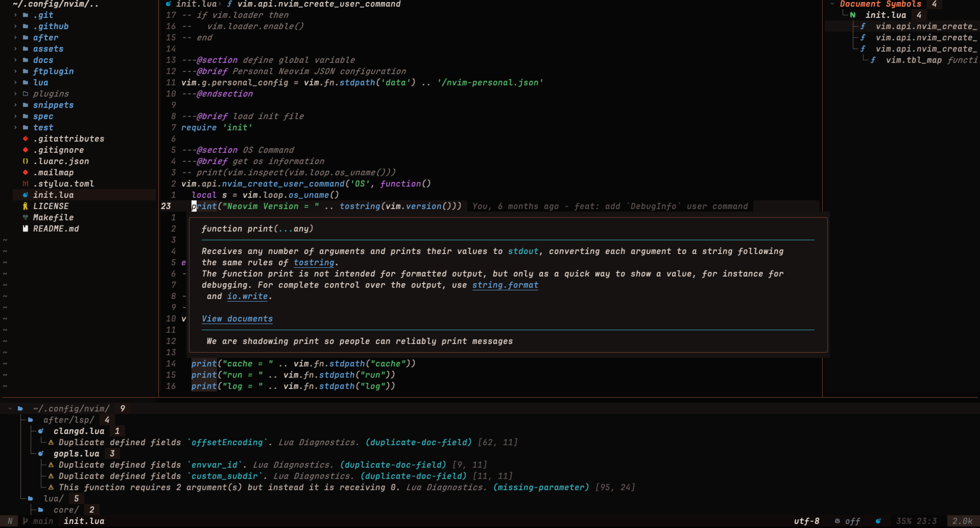Expand the test folder chevron

pos(15,128)
